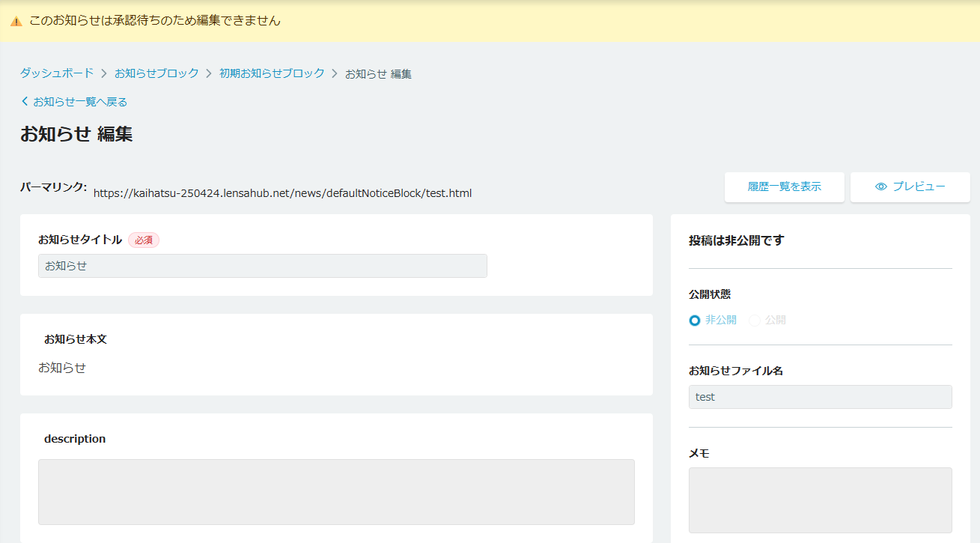Click the お知らせタイトル input field
This screenshot has width=980, height=543.
coord(262,266)
